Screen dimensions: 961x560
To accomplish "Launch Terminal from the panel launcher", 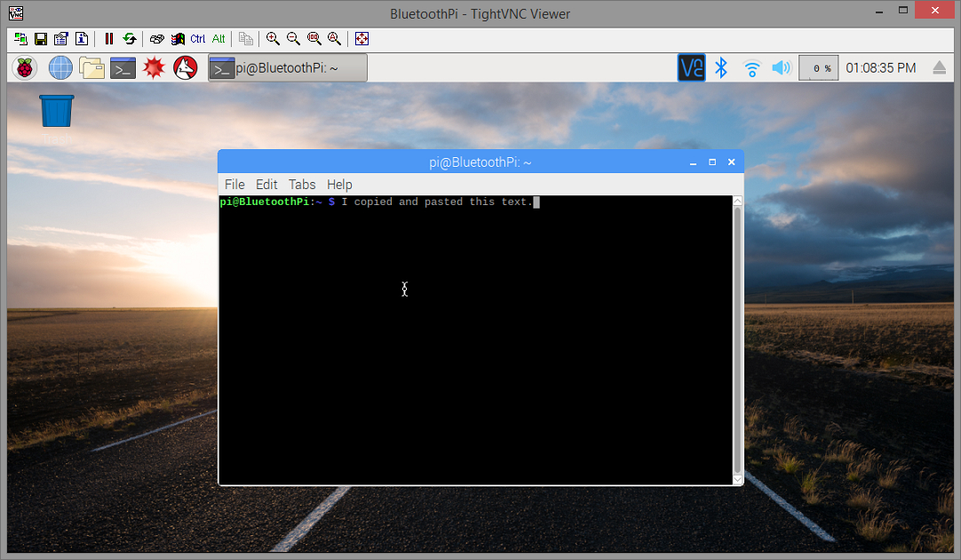I will coord(123,67).
